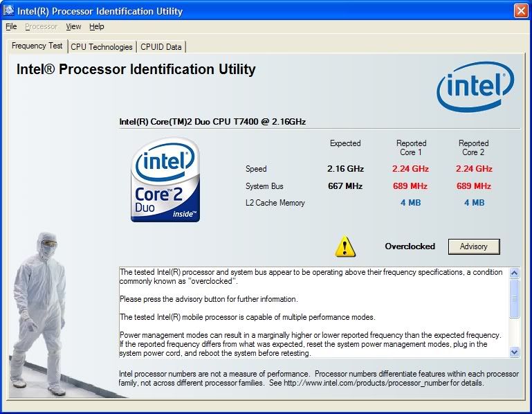Screen dimensions: 532x414
Task: Click the message box scrollbar thumb
Action: (x=514, y=298)
